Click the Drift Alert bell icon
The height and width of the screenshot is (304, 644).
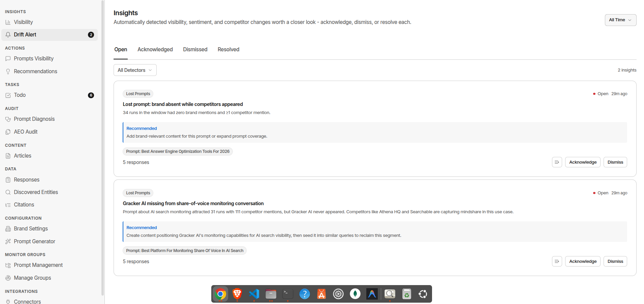point(8,35)
